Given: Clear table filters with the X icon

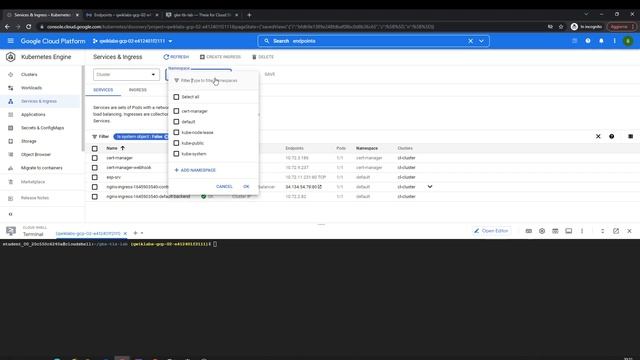Looking at the screenshot, I should 598,136.
